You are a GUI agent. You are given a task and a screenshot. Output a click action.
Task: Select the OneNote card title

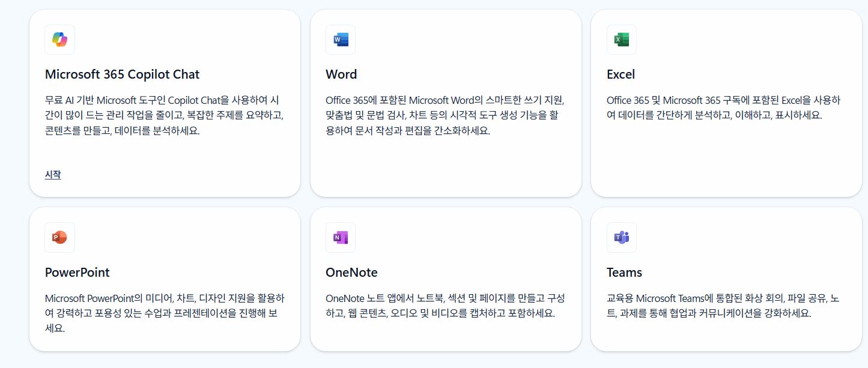[352, 273]
